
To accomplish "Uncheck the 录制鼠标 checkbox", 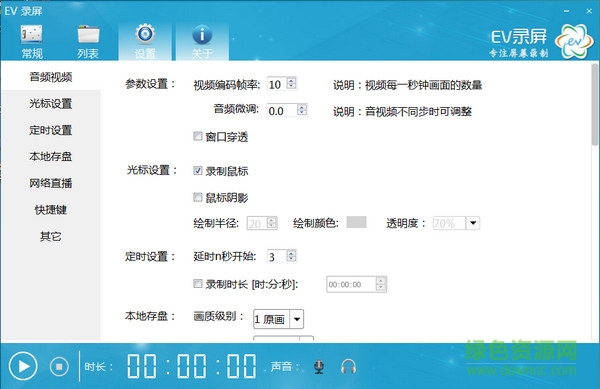I will tap(197, 171).
